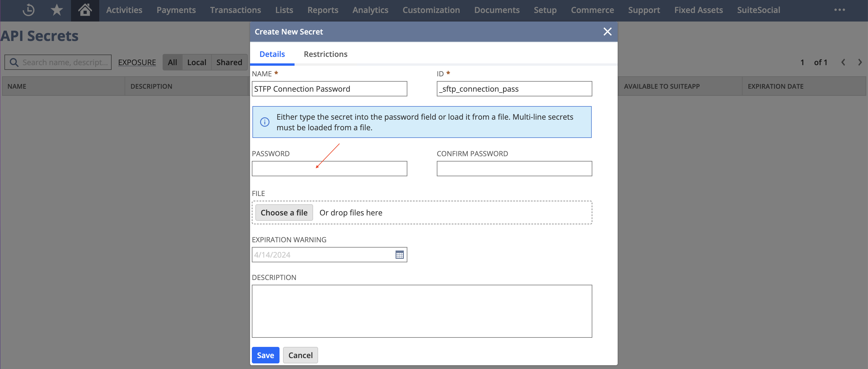Enable the All exposure filter

point(173,62)
